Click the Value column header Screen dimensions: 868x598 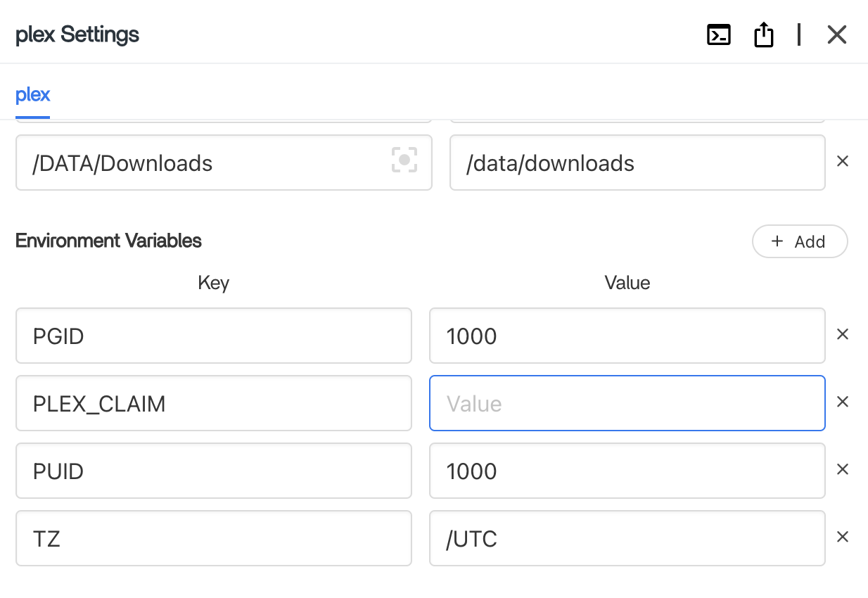[627, 283]
